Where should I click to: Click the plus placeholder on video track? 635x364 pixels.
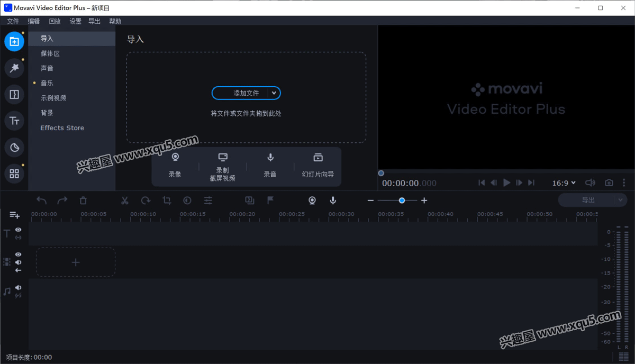point(76,262)
